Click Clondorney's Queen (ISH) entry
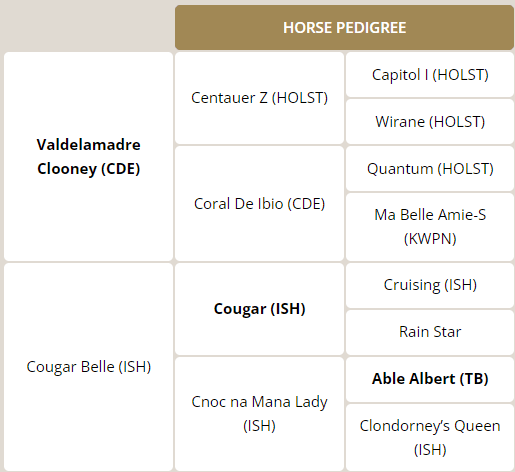 coord(430,438)
